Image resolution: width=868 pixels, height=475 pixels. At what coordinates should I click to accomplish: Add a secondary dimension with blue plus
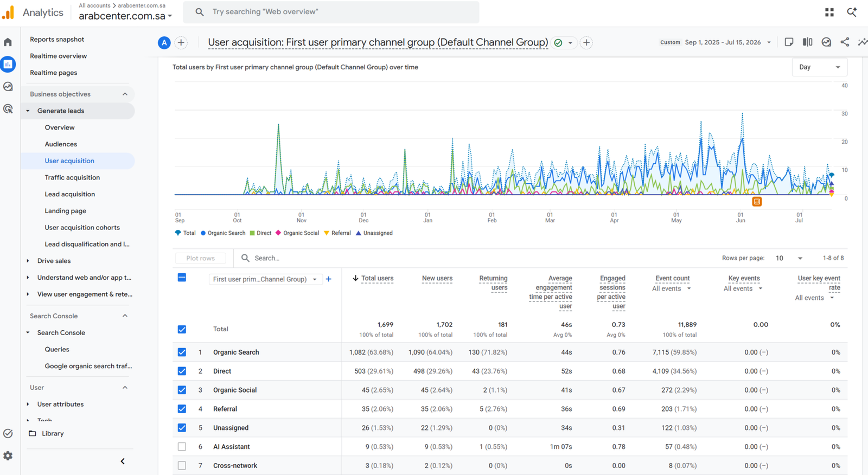coord(329,279)
